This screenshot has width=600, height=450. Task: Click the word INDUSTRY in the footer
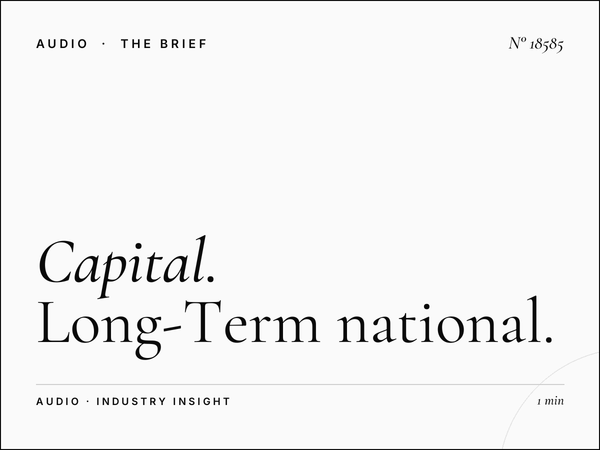131,401
